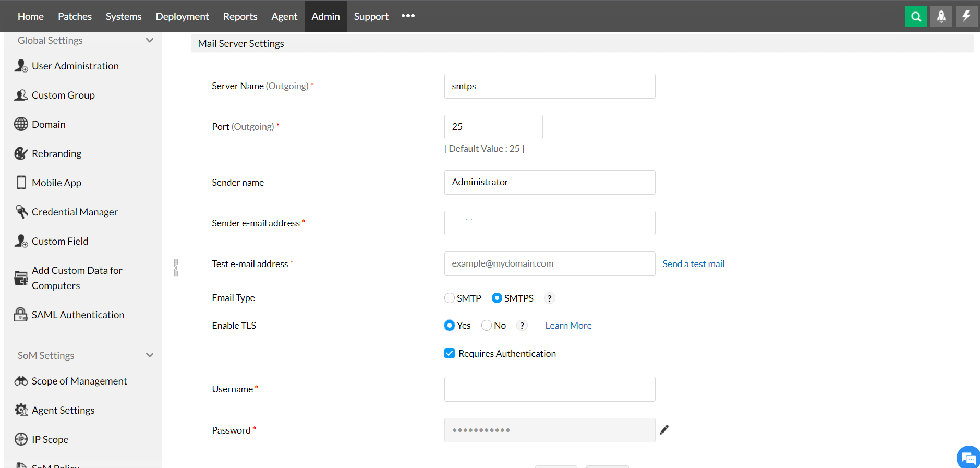Open the more menu ellipsis
The height and width of the screenshot is (468, 980).
[408, 16]
